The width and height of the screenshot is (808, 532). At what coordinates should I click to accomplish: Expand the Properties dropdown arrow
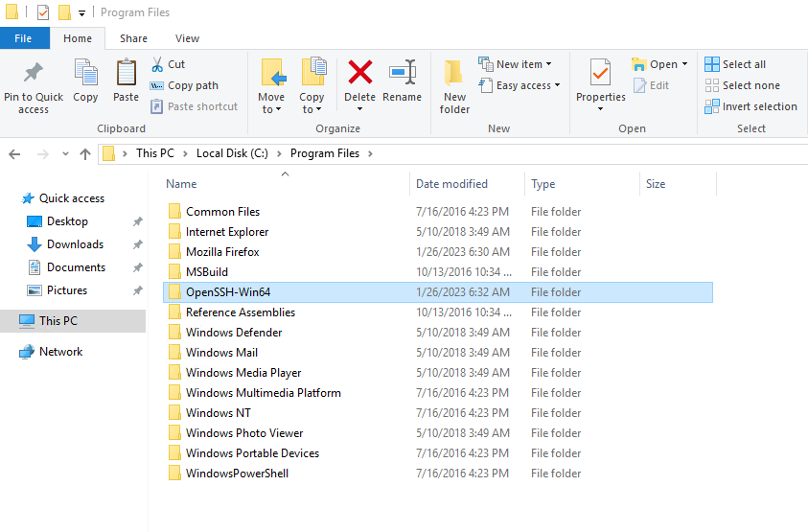pyautogui.click(x=600, y=109)
